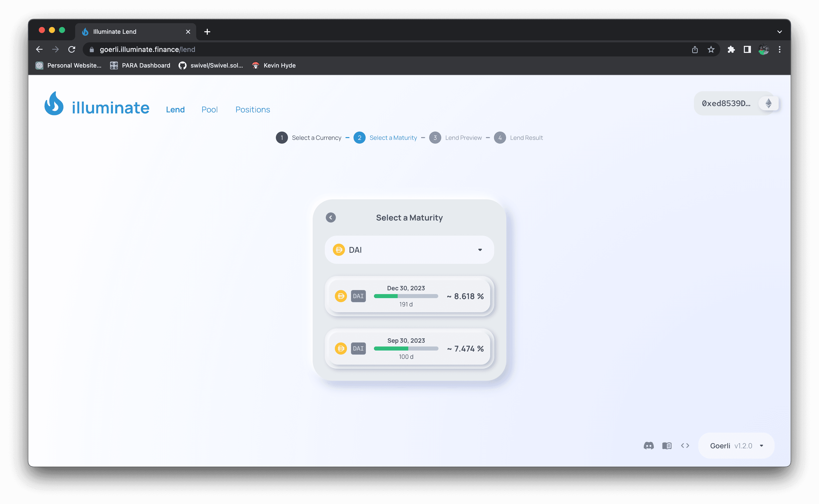Viewport: 819px width, 504px height.
Task: Click the Lend navigation menu item
Action: 175,109
